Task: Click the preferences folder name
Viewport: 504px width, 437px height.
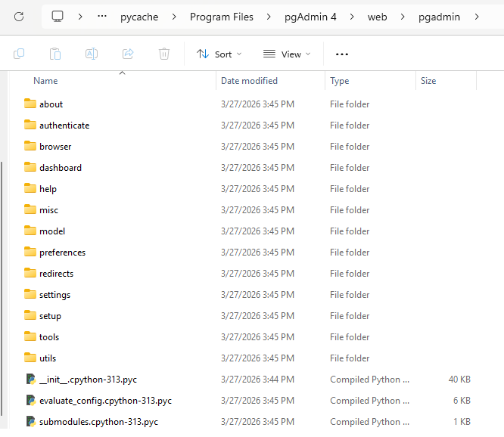Action: [62, 253]
